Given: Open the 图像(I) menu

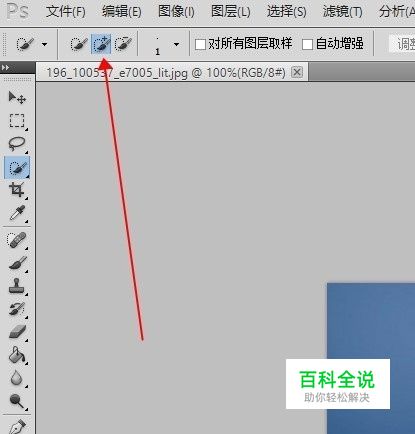Looking at the screenshot, I should point(176,12).
